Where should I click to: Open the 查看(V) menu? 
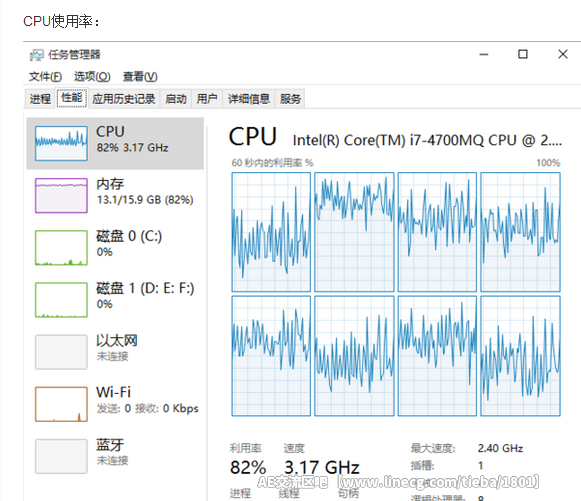coord(140,77)
